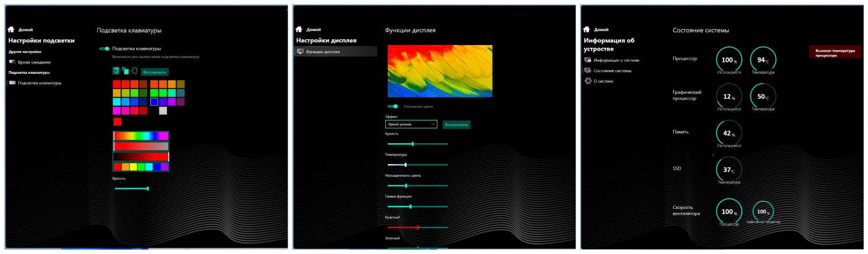The width and height of the screenshot is (868, 254).
Task: Click 'Восстановить' in display functions window
Action: (x=456, y=124)
